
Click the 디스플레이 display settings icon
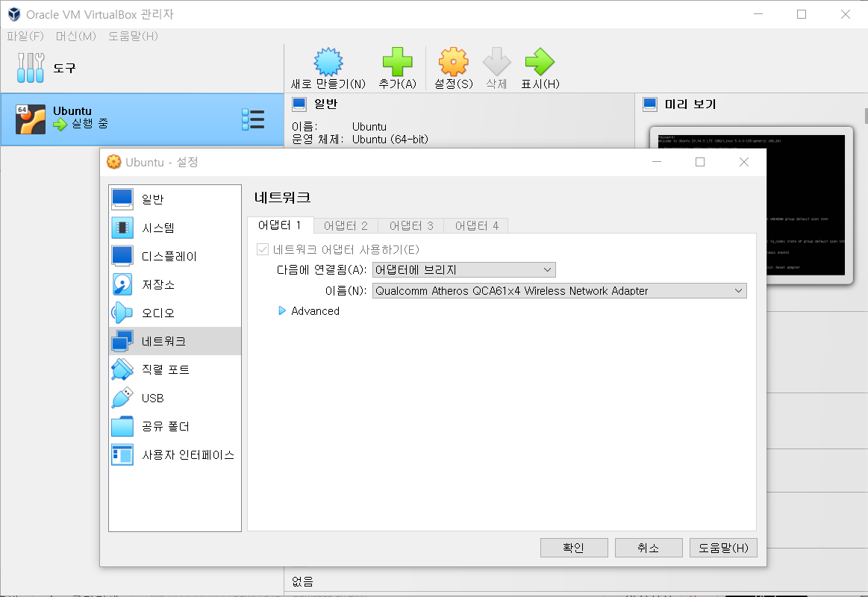(122, 255)
